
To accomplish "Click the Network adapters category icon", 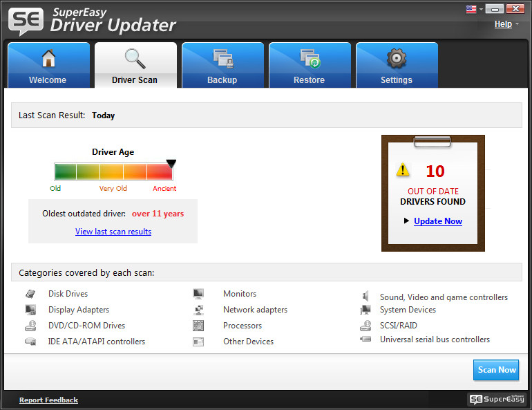I will 198,310.
